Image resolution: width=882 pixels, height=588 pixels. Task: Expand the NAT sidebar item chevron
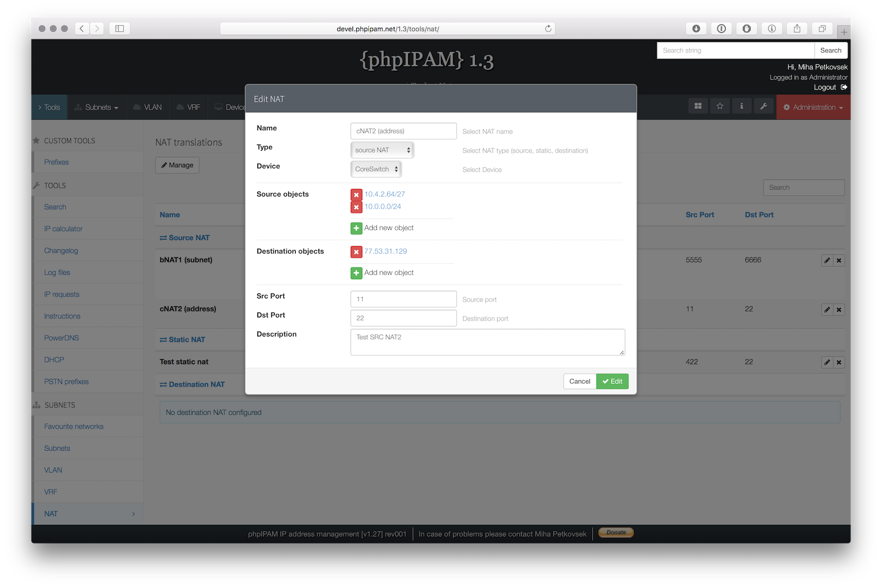pyautogui.click(x=133, y=514)
